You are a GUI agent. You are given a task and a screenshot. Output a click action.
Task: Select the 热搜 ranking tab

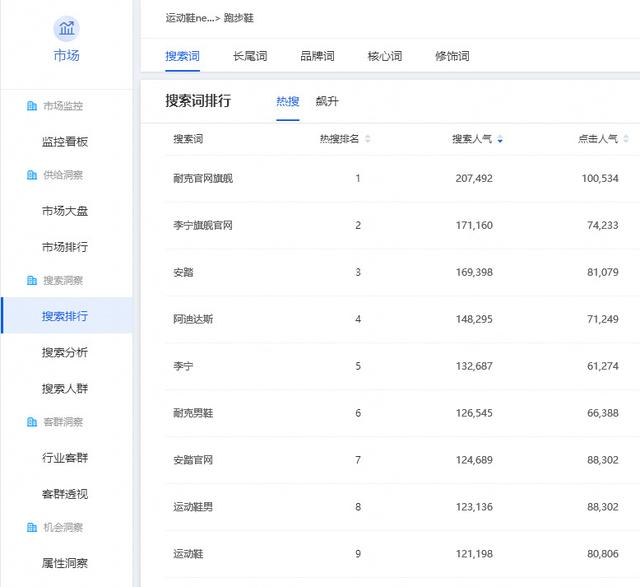pos(288,101)
